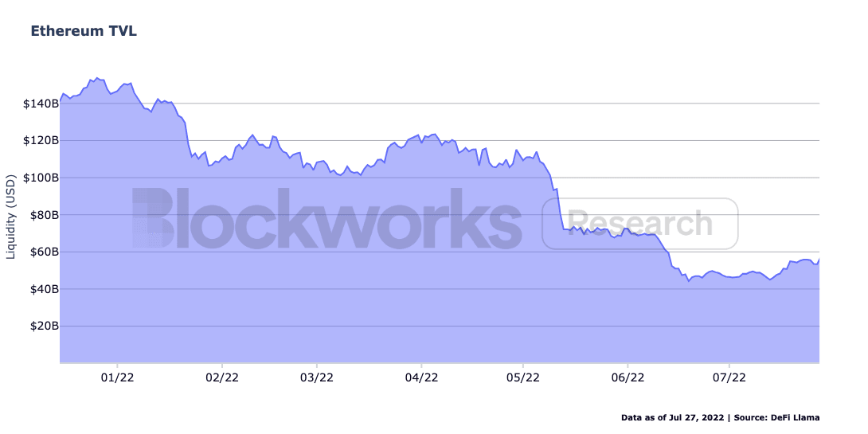Image resolution: width=868 pixels, height=434 pixels.
Task: Click the 07/22 x-axis label
Action: coord(729,377)
